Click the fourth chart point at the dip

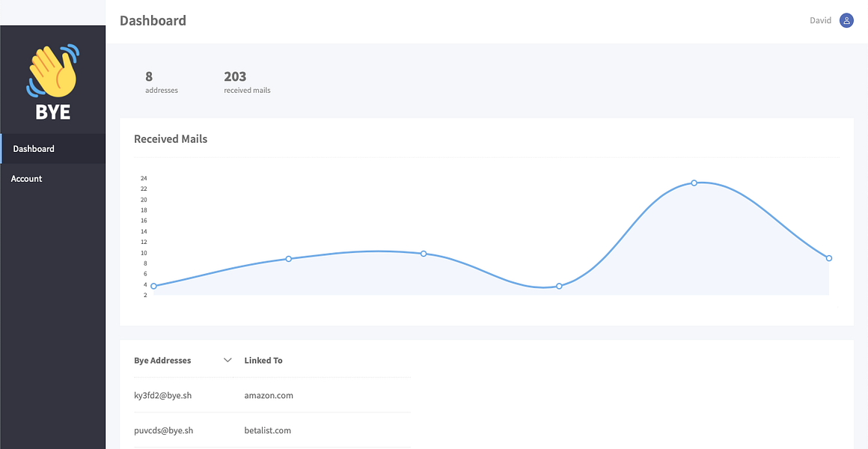[x=559, y=286]
